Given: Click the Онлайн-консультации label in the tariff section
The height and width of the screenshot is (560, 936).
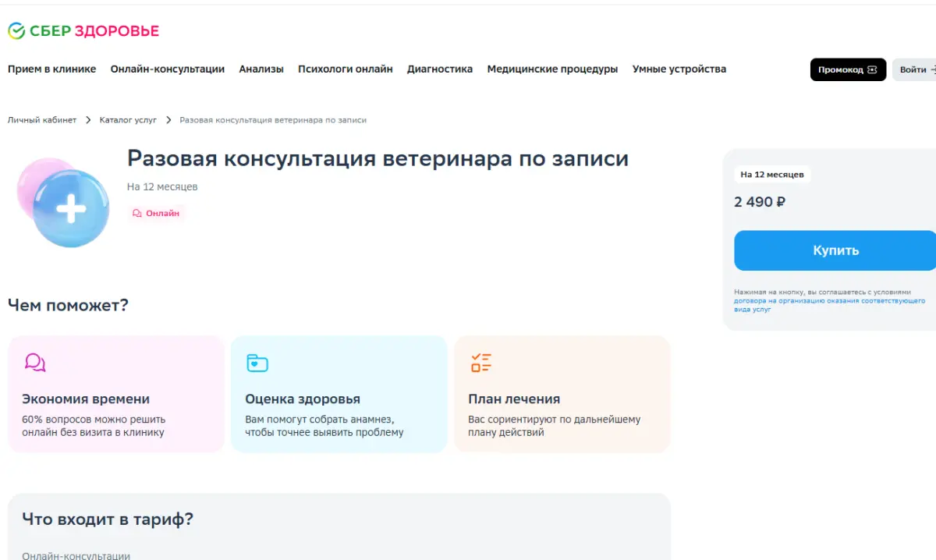Looking at the screenshot, I should point(76,556).
